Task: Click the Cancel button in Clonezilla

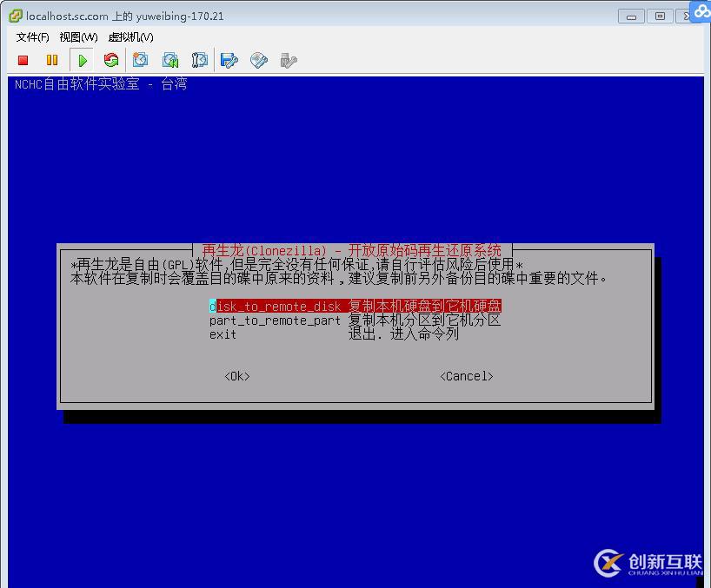Action: (x=466, y=375)
